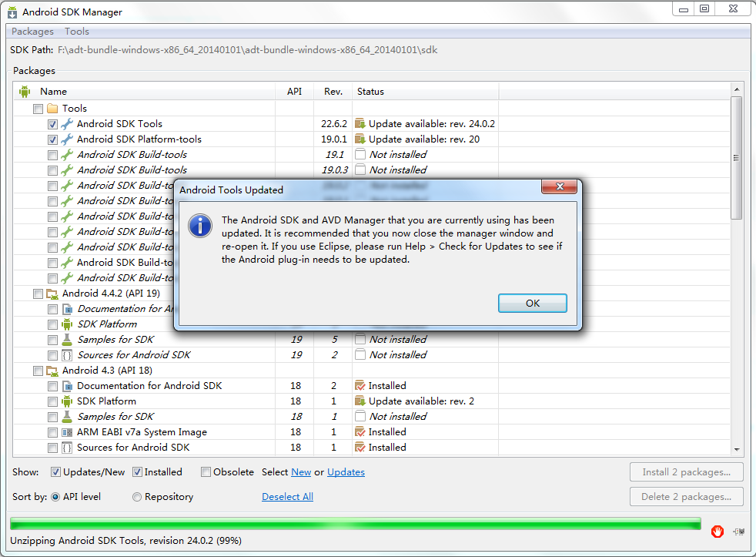
Task: Click the Deselect All link
Action: [x=287, y=497]
